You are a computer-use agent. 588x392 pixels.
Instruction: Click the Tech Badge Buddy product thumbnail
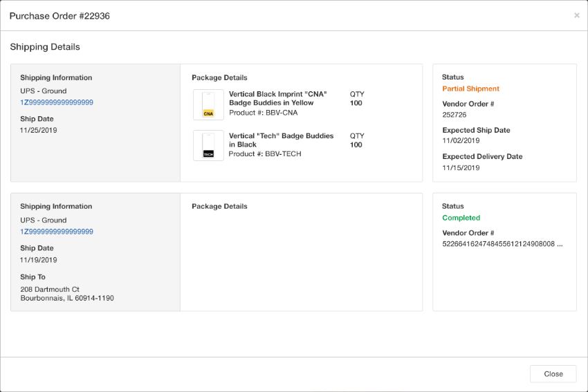pos(208,145)
